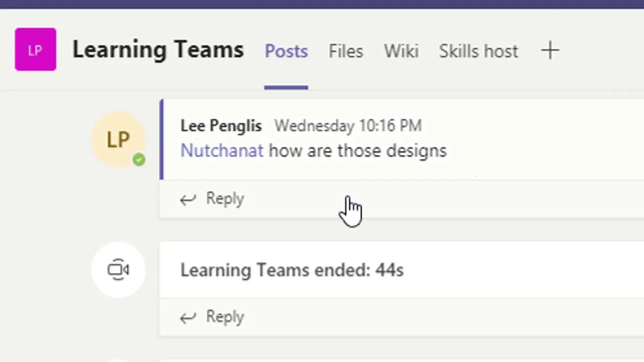Select the Skills host tab
644x362 pixels.
[478, 51]
